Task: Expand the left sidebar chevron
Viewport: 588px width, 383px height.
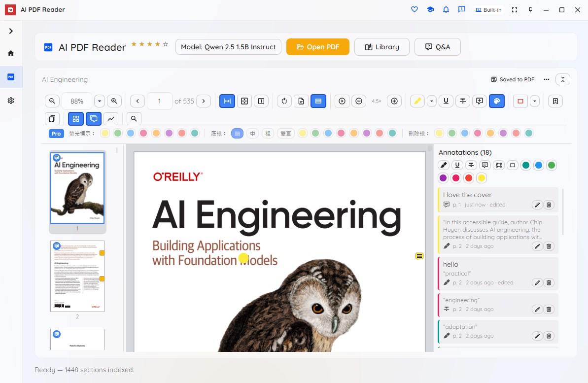Action: click(x=11, y=31)
